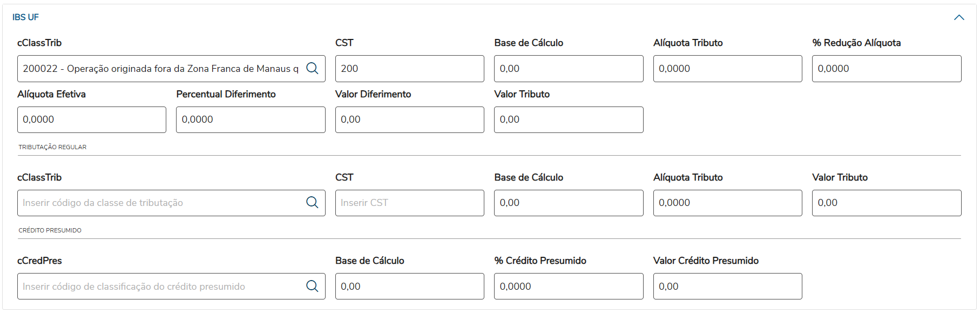Viewport: 980px width, 313px height.
Task: Click search icon in cCredPres field
Action: click(312, 287)
